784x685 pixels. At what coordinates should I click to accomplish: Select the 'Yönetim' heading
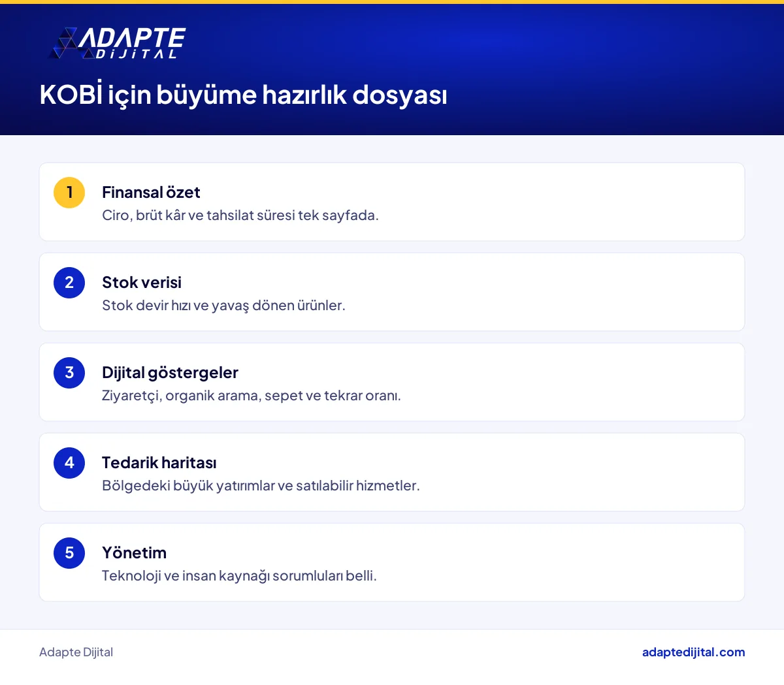pyautogui.click(x=134, y=552)
